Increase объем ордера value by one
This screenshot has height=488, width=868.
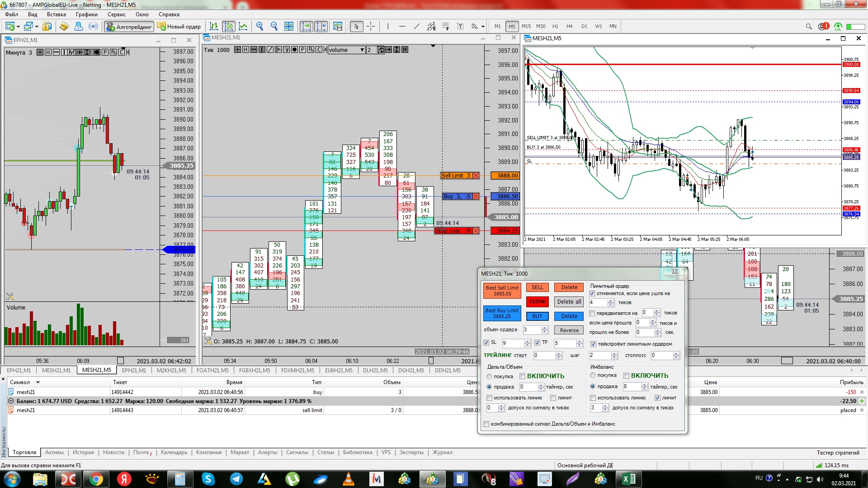pos(545,328)
